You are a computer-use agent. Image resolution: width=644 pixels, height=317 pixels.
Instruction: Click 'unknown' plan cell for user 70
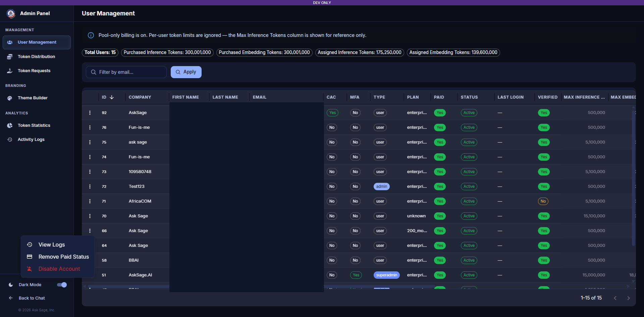coord(416,216)
